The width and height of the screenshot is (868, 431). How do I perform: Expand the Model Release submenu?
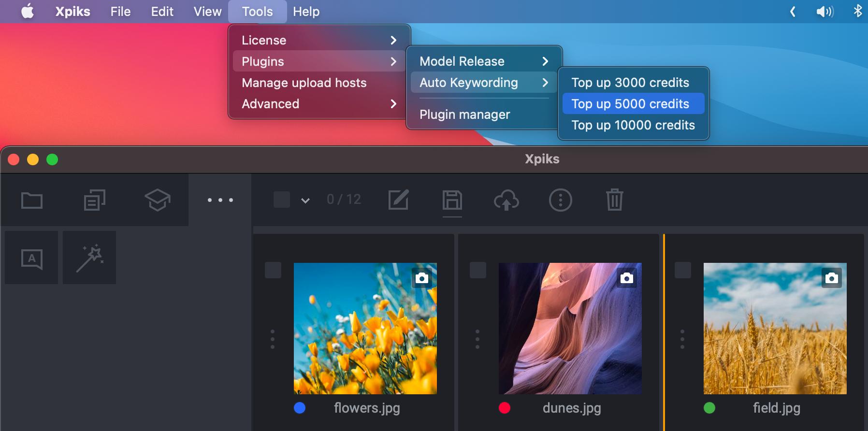[x=484, y=61]
